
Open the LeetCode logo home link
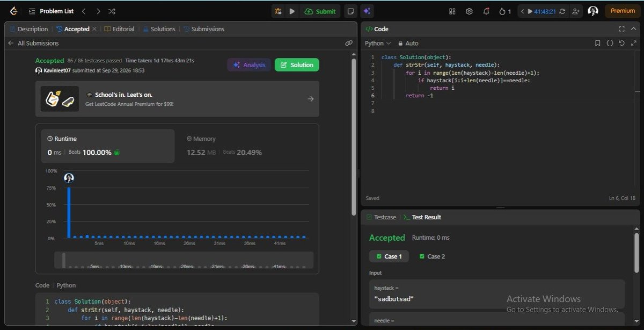click(x=13, y=11)
